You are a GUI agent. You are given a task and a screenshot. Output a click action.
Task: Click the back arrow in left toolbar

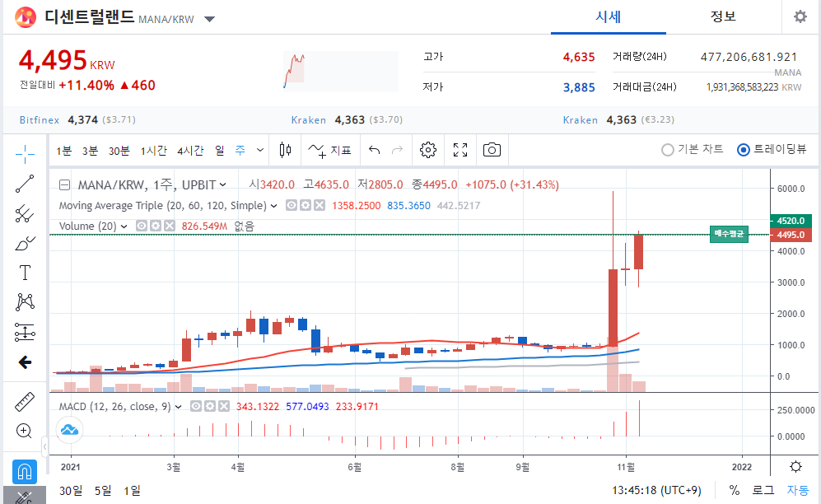[25, 362]
